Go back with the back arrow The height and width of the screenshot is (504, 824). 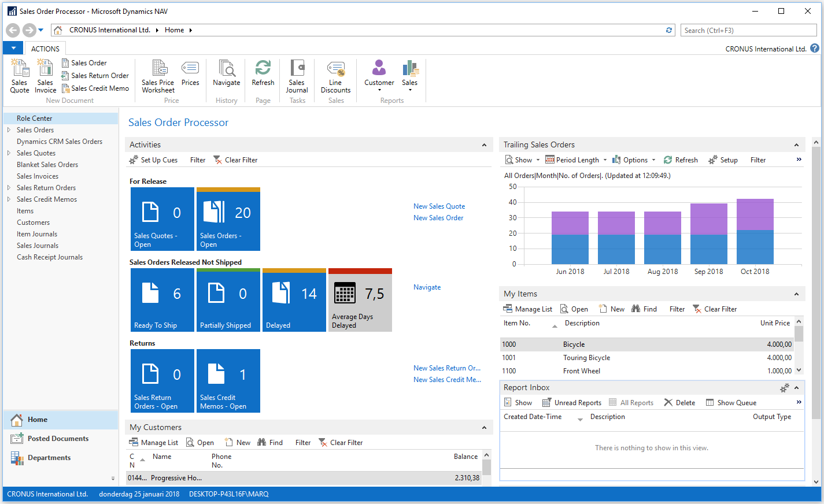click(x=13, y=30)
